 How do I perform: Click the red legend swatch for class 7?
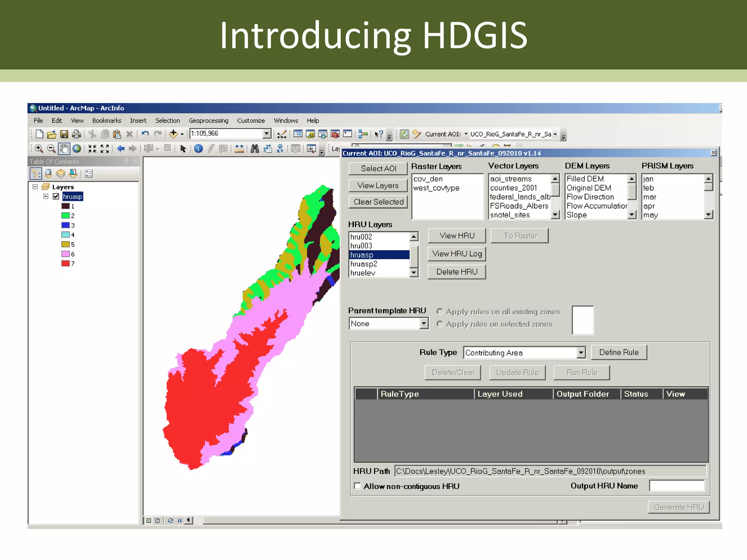(x=65, y=263)
